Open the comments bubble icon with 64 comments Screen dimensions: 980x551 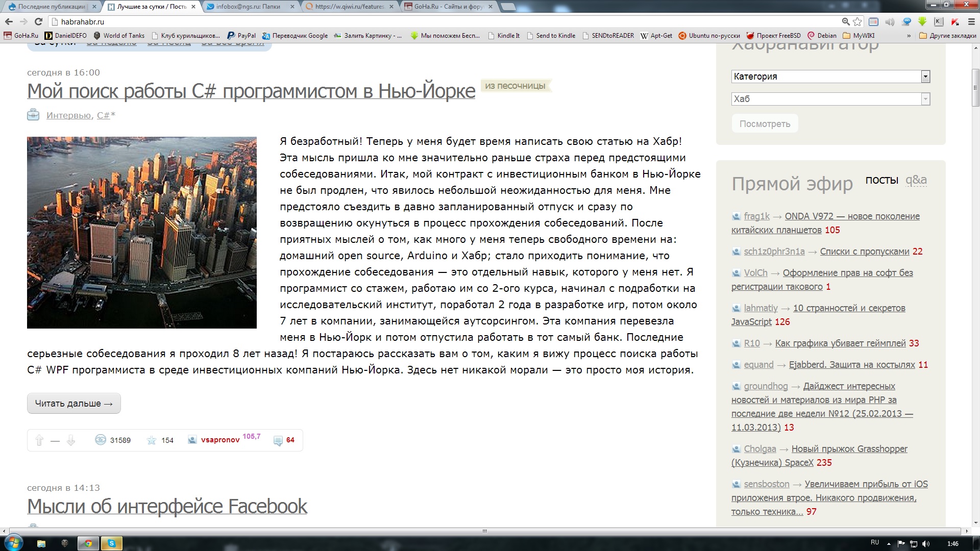[x=278, y=440]
